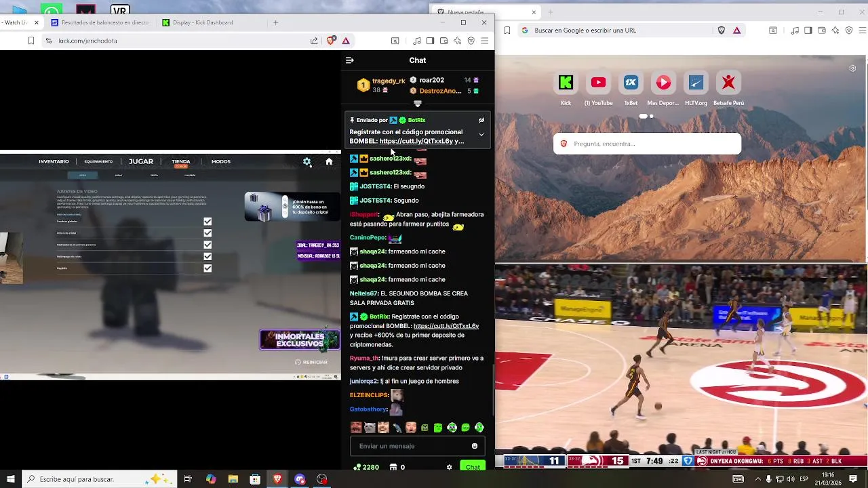Open the Mas Depor... shortcut tile

pyautogui.click(x=663, y=88)
